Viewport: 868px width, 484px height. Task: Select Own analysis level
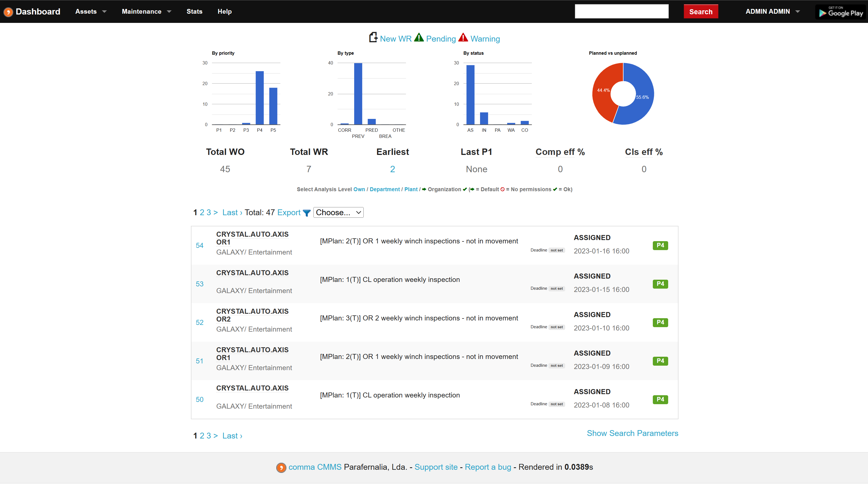(x=359, y=189)
